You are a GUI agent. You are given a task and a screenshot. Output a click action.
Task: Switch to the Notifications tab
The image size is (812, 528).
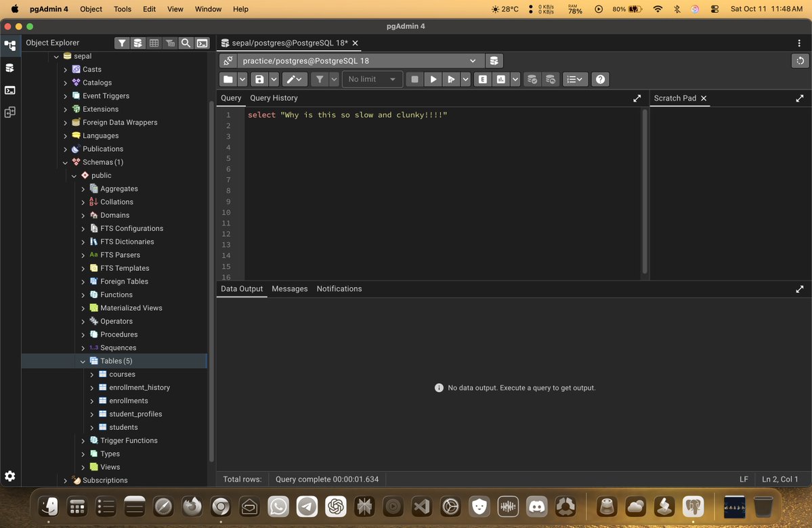click(x=339, y=289)
